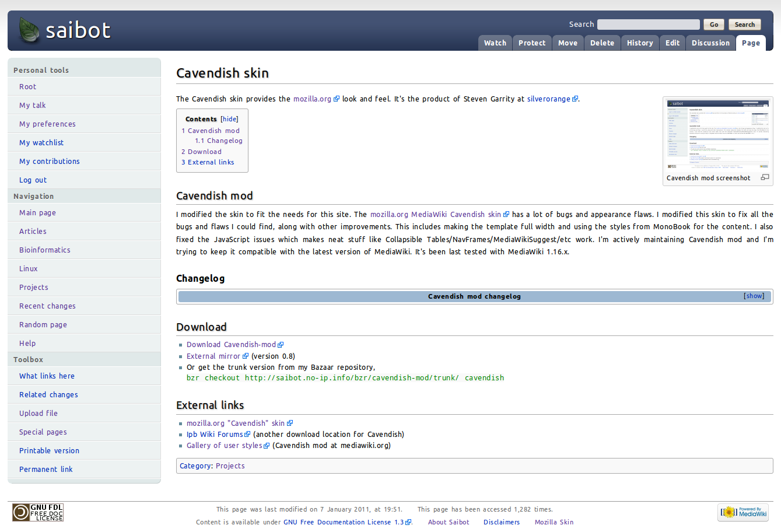
Task: Open the Category link
Action: coord(195,466)
